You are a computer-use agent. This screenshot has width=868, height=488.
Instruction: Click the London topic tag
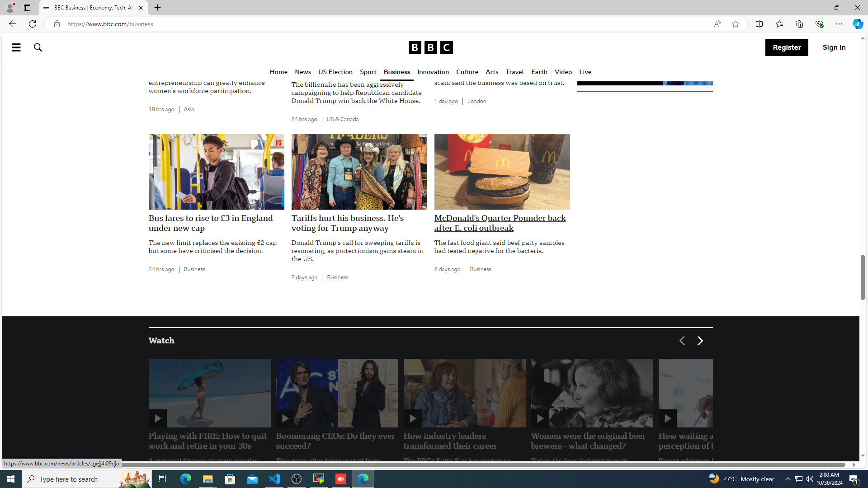tap(476, 101)
